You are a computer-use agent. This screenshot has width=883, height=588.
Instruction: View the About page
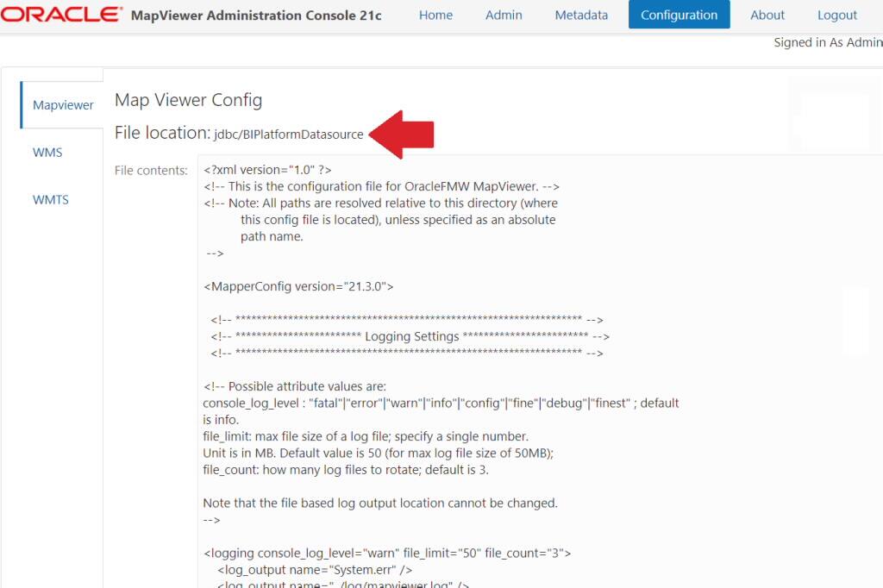tap(767, 15)
